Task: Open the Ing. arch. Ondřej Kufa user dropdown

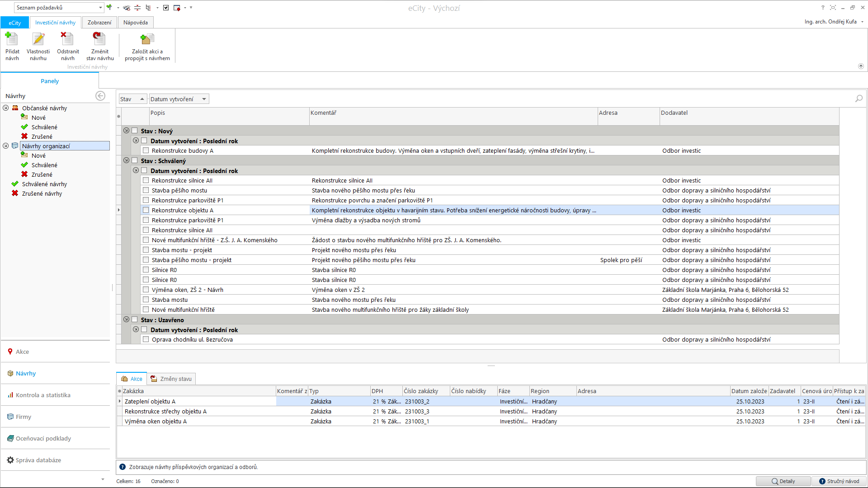Action: click(834, 22)
